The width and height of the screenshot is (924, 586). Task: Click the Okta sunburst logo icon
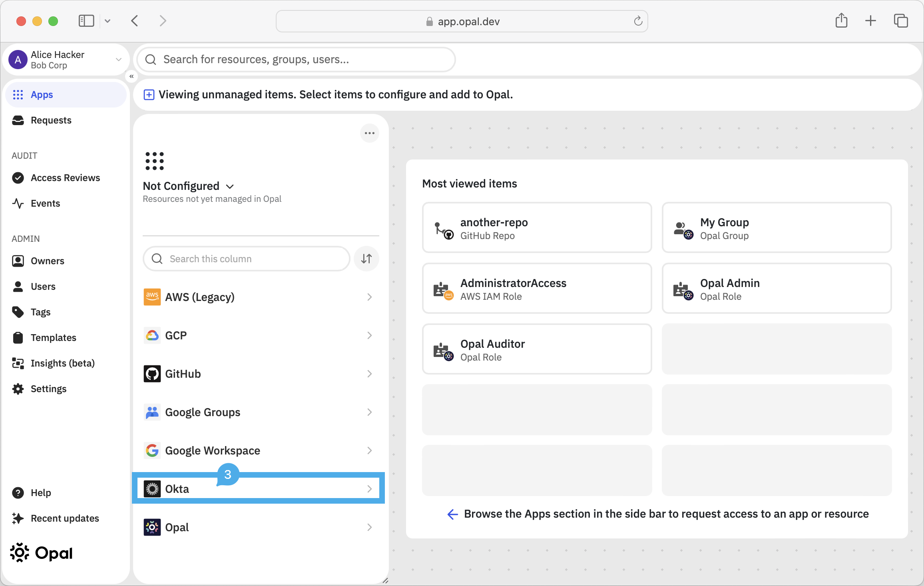(152, 489)
